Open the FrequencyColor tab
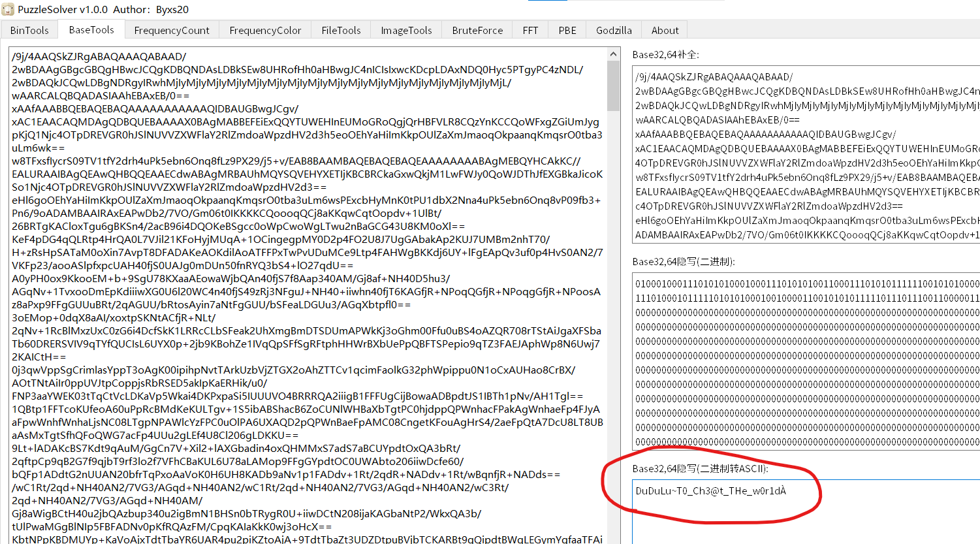This screenshot has width=980, height=544. click(265, 30)
